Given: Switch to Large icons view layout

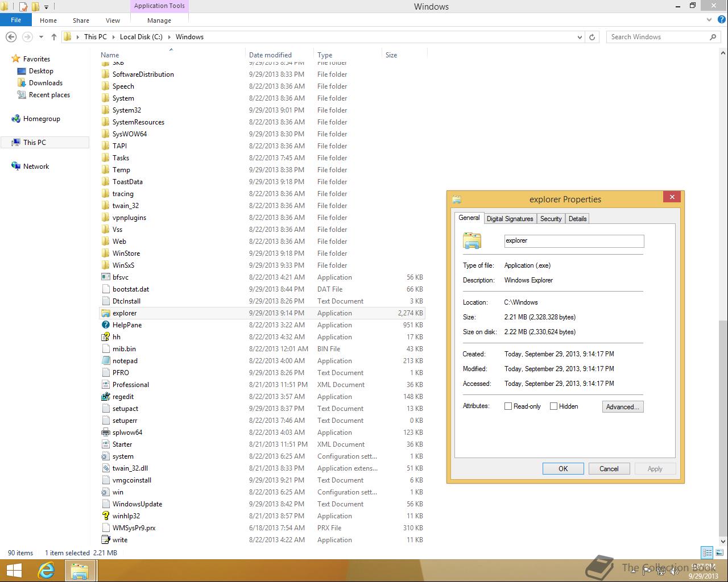Looking at the screenshot, I should click(719, 552).
